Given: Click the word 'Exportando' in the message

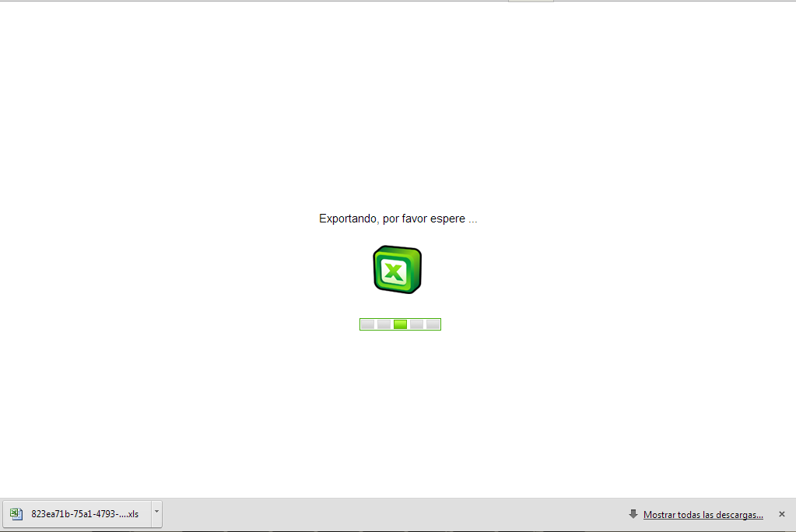Looking at the screenshot, I should pyautogui.click(x=348, y=219).
